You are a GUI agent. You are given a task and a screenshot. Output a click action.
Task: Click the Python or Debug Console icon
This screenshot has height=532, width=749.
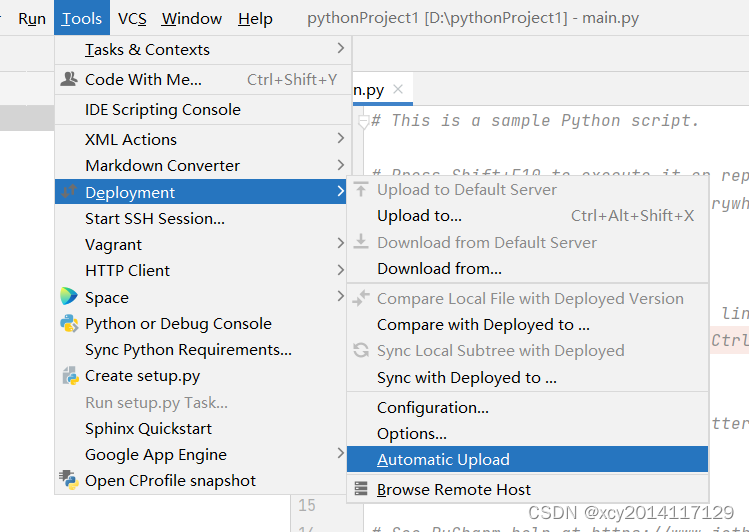(69, 323)
